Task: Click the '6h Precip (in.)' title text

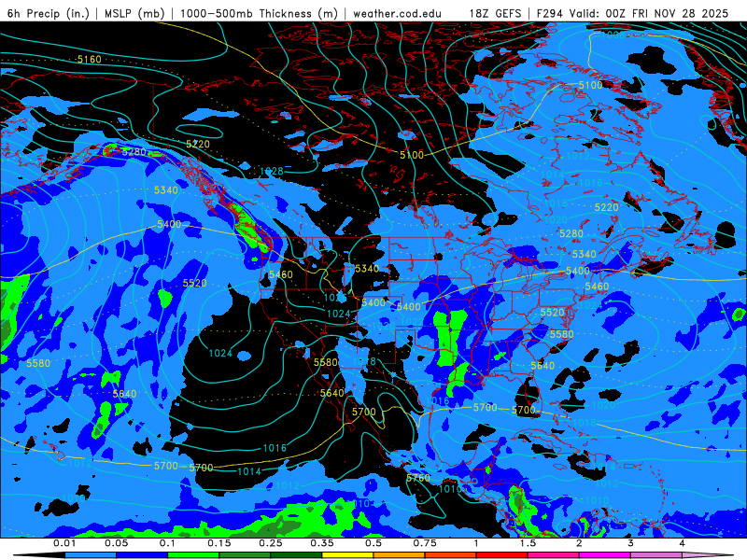Action: pos(49,13)
